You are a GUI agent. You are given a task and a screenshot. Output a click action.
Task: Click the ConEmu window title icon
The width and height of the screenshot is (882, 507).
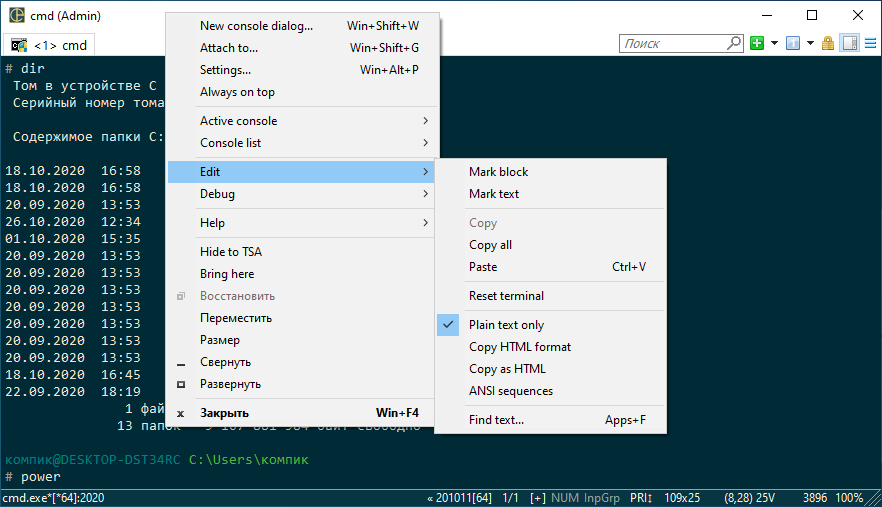pyautogui.click(x=17, y=16)
